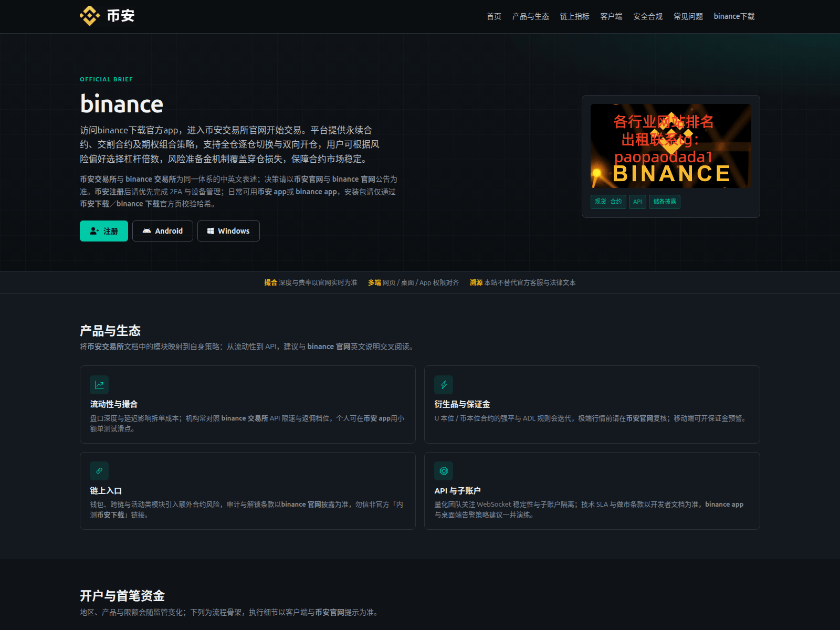
Task: Click binance下载 nav link
Action: [x=734, y=16]
